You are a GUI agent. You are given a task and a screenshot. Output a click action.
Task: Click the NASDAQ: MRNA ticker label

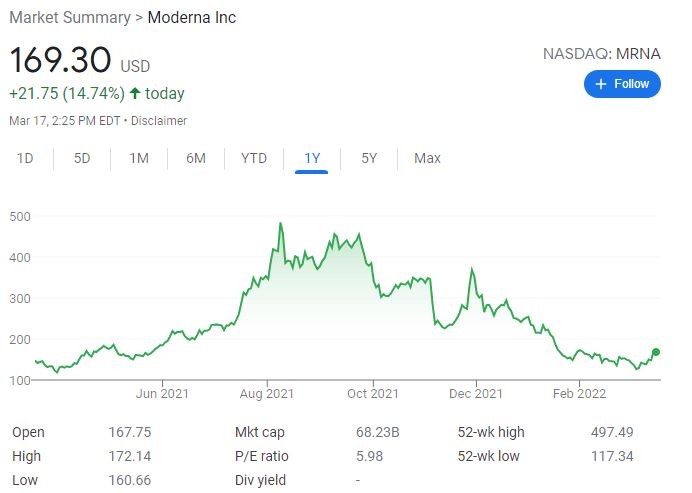tap(601, 54)
